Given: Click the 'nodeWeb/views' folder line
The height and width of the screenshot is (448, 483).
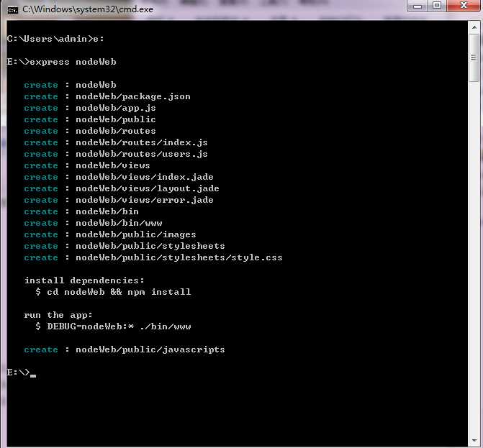Looking at the screenshot, I should (x=87, y=165).
